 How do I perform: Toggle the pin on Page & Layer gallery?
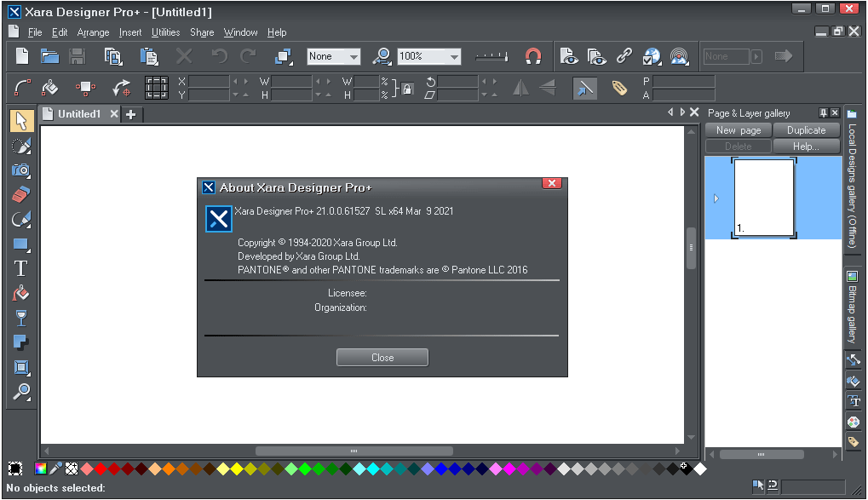(823, 113)
